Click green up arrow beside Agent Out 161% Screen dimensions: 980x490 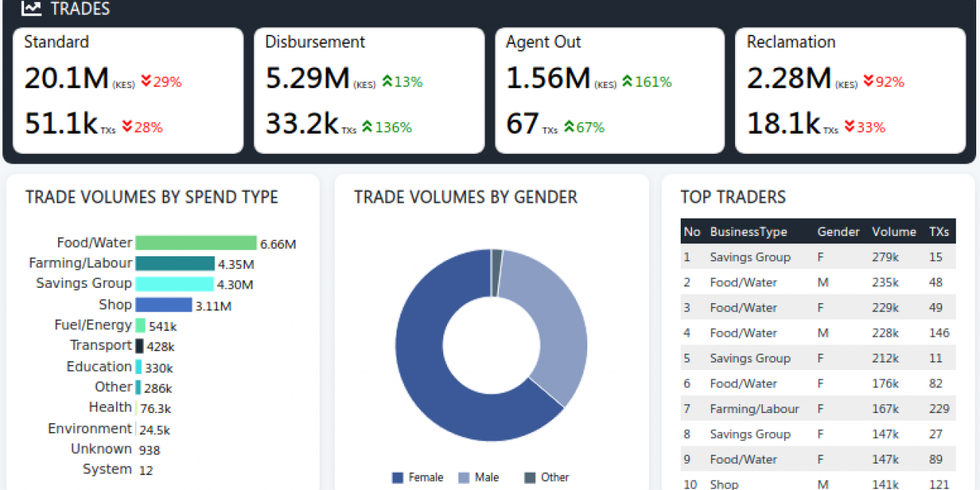[627, 81]
